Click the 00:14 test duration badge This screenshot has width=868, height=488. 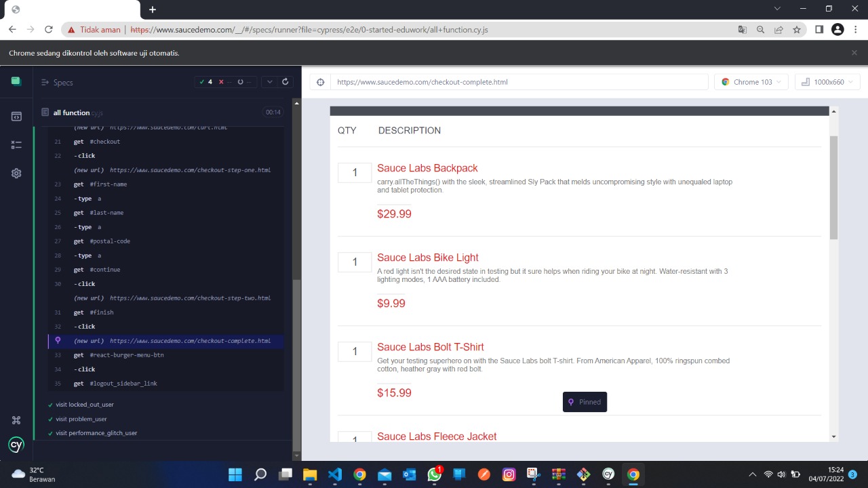pyautogui.click(x=273, y=113)
